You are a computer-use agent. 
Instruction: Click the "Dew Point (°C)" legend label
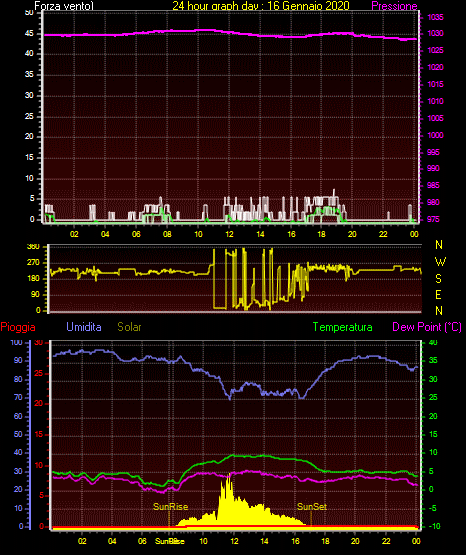click(427, 327)
